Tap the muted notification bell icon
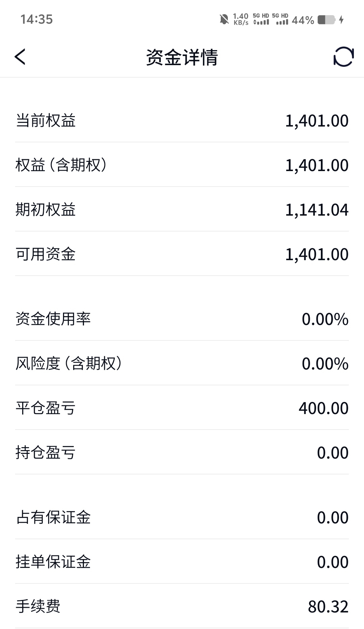 224,20
